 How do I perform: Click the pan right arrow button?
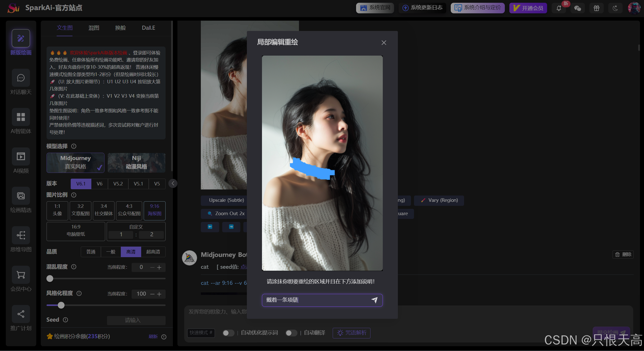coord(231,227)
